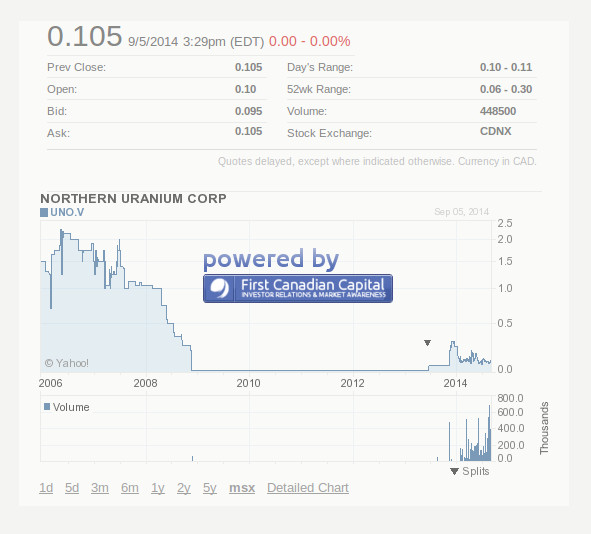Show the 2y chart range
Viewport: 591px width, 534px height.
point(184,488)
